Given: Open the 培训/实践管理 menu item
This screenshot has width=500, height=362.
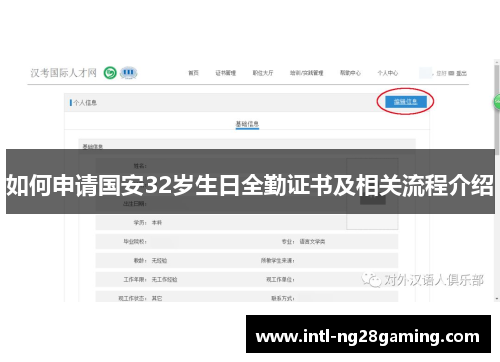Looking at the screenshot, I should pyautogui.click(x=306, y=73).
